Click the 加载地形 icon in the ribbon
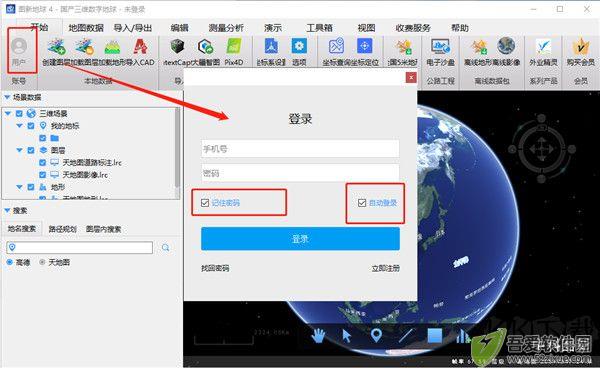 coord(112,47)
